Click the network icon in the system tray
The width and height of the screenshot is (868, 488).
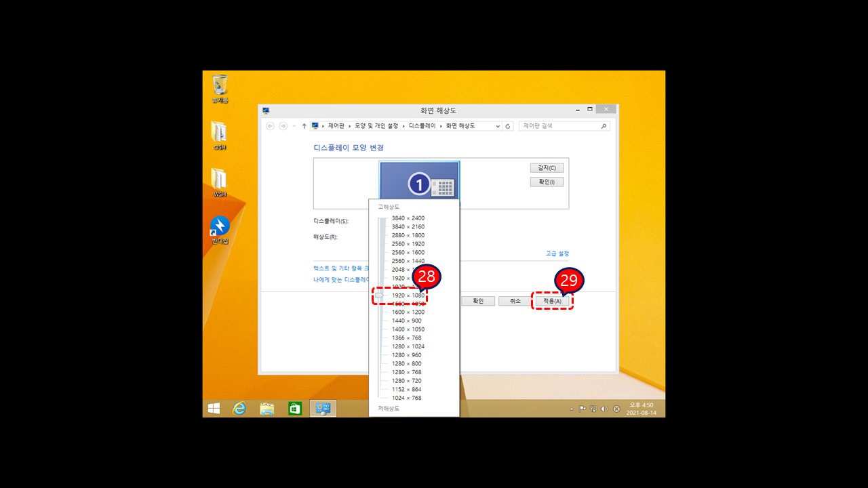pos(593,409)
